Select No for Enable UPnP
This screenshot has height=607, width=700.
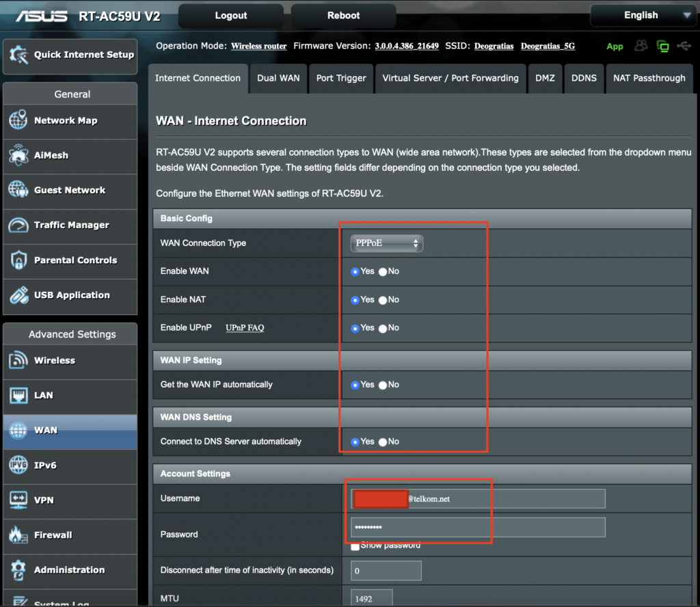pos(383,328)
